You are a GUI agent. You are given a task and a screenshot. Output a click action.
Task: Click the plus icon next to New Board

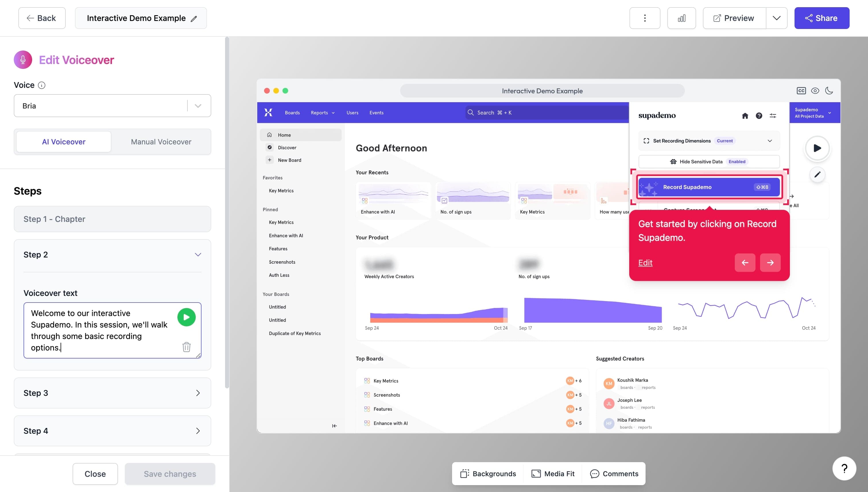270,160
